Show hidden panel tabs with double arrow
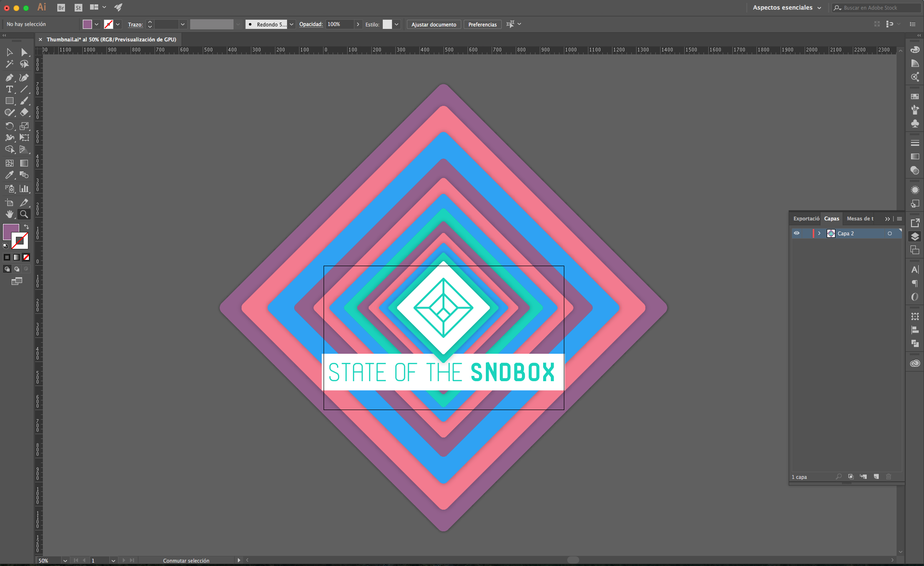 pyautogui.click(x=887, y=219)
